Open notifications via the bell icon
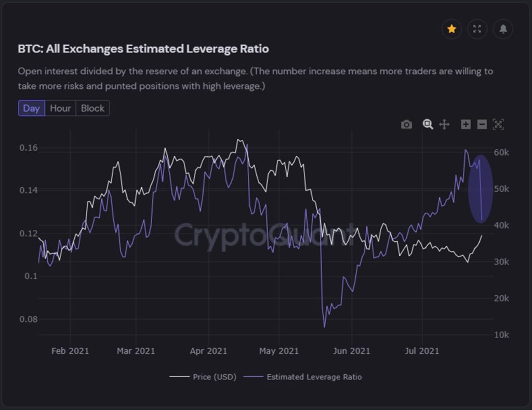 coord(502,29)
